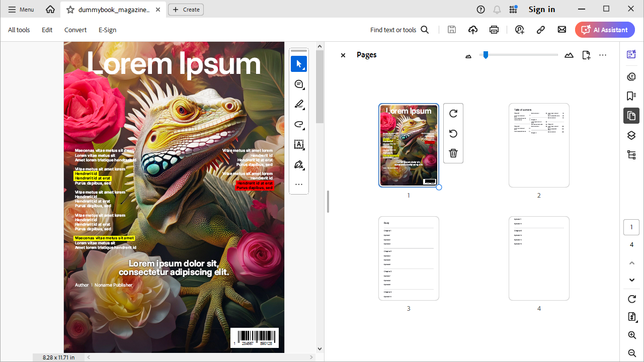This screenshot has width=644, height=362.
Task: Choose the Select arrow tool
Action: (299, 64)
